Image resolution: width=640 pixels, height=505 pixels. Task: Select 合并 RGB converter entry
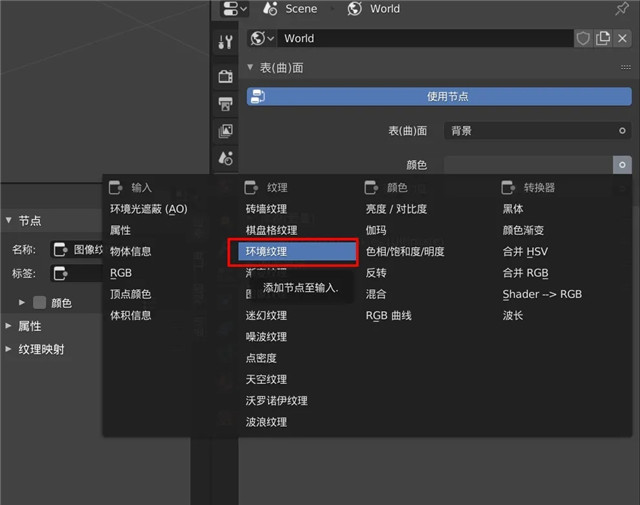coord(525,273)
